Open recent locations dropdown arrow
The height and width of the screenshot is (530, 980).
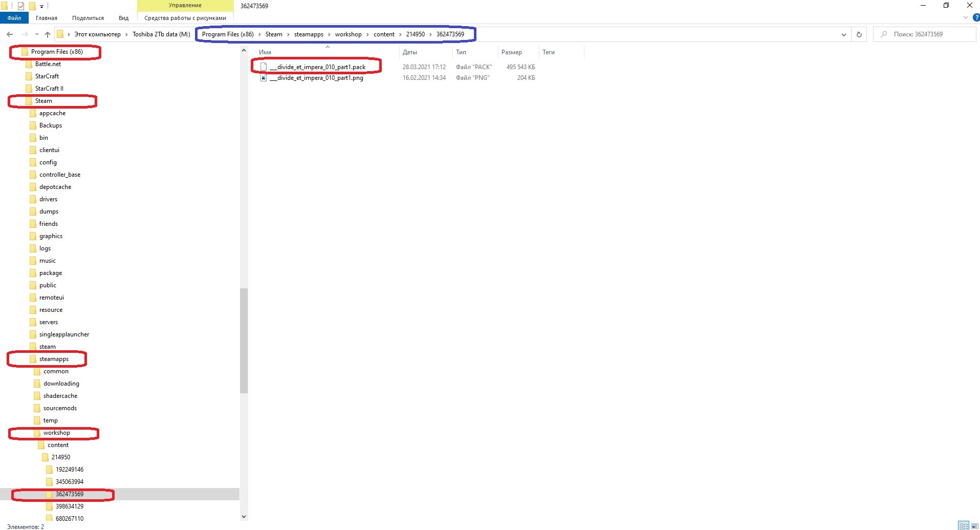coord(37,34)
